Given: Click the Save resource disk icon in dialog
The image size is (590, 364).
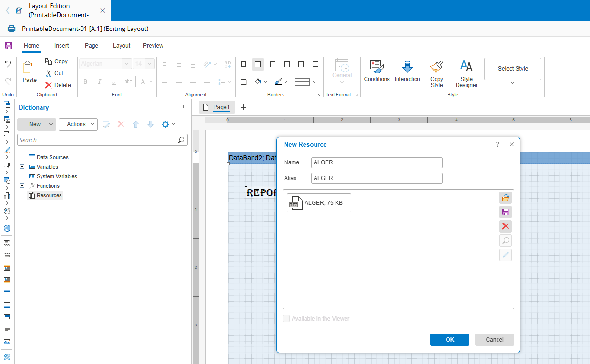Looking at the screenshot, I should coord(506,212).
